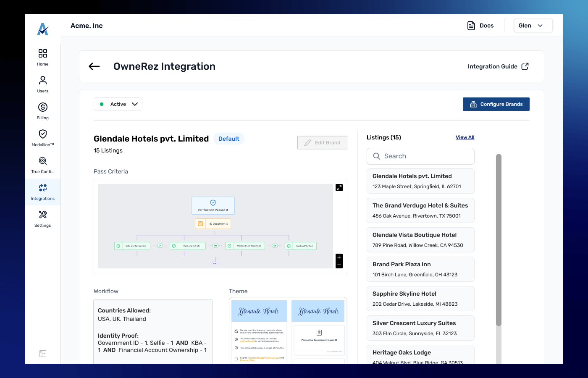Click magnifier icon in listings search
Screen dimensions: 588x378
[x=377, y=156]
